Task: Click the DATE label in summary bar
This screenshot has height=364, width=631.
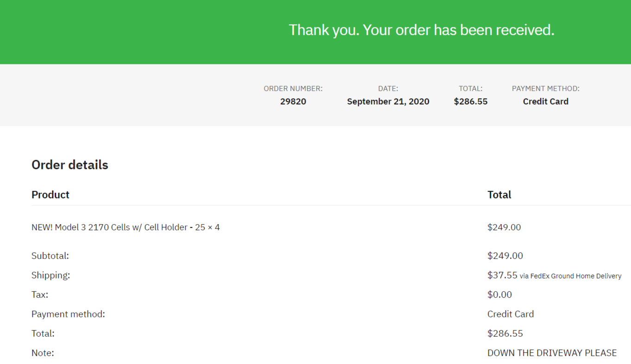Action: pyautogui.click(x=388, y=88)
